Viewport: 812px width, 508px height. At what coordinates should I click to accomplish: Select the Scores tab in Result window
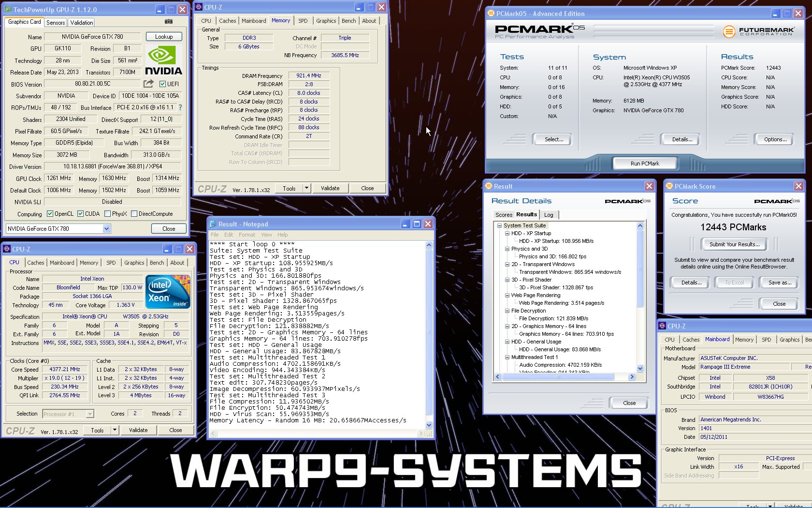[504, 215]
